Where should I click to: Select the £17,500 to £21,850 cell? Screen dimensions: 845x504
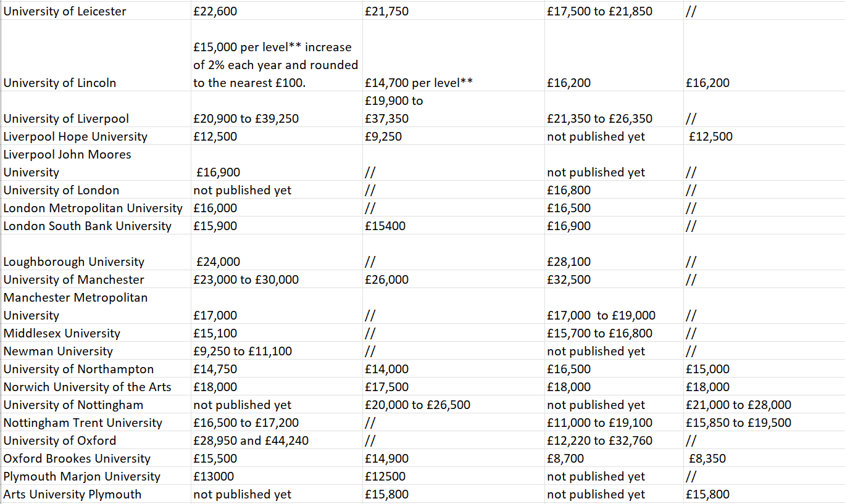(x=599, y=11)
